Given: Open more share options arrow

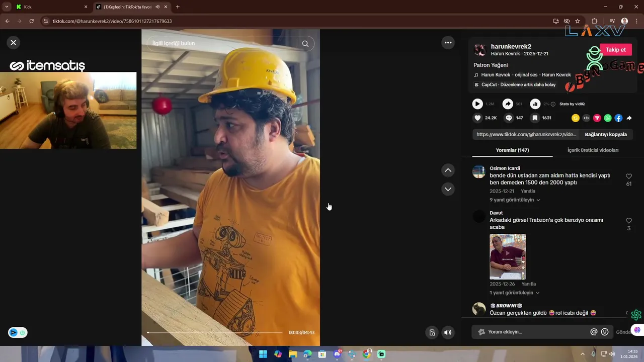Looking at the screenshot, I should point(629,118).
